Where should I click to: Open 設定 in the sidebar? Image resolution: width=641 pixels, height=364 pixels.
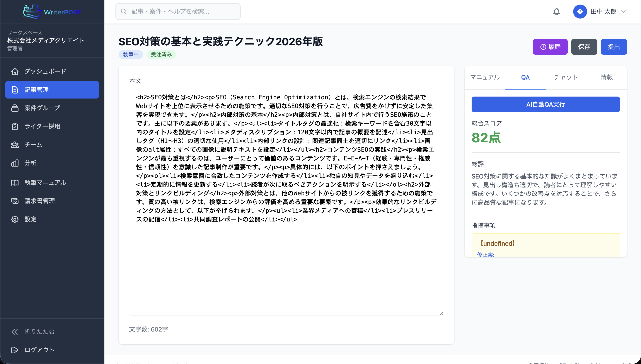52,219
